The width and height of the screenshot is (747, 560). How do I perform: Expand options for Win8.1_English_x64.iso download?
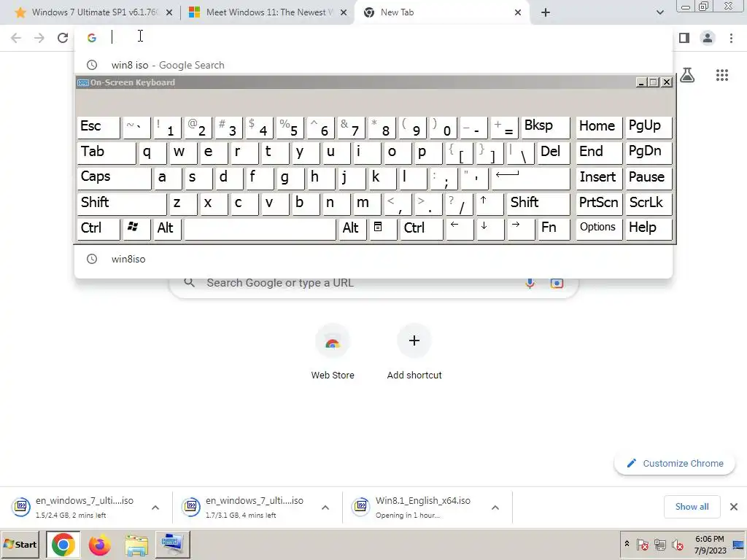coord(495,507)
